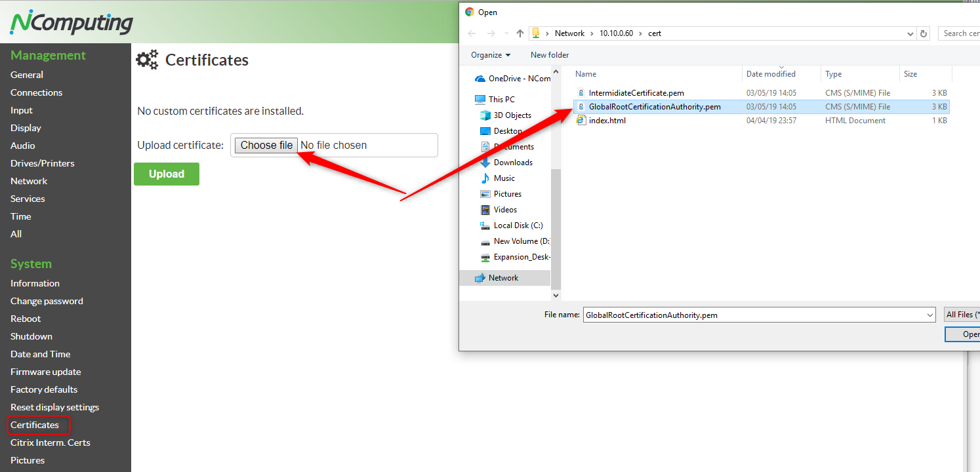This screenshot has width=980, height=472.
Task: Select This PC icon in navigation pane
Action: tap(480, 100)
